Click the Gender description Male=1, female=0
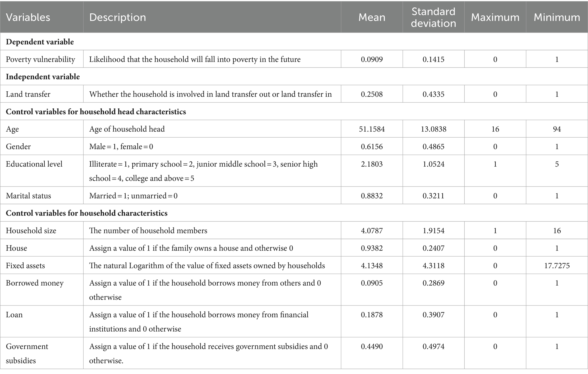 click(121, 146)
